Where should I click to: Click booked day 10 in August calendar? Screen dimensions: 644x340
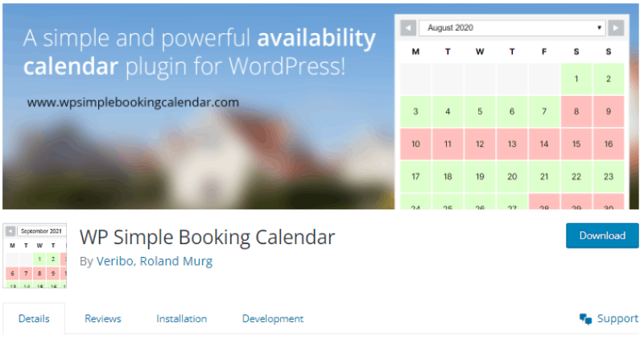click(415, 144)
